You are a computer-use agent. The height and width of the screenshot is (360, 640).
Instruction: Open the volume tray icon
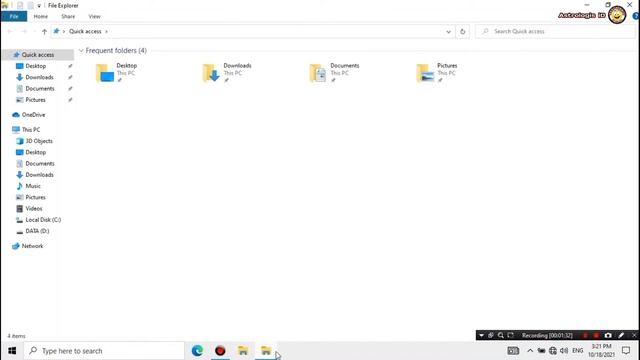click(564, 351)
